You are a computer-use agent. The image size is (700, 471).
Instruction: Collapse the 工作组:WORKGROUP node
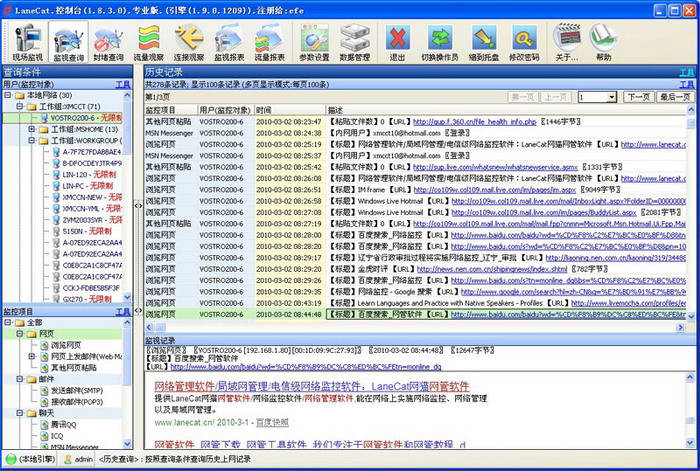pyautogui.click(x=32, y=140)
